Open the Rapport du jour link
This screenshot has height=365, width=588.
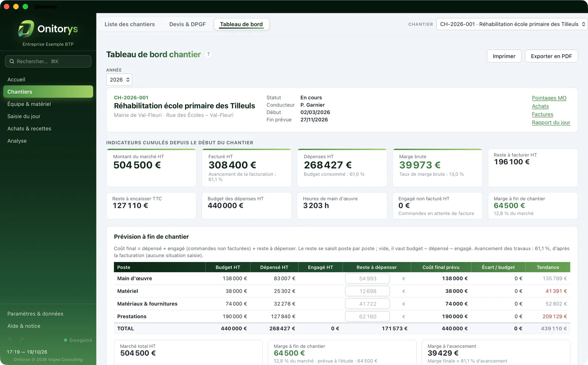(x=551, y=123)
